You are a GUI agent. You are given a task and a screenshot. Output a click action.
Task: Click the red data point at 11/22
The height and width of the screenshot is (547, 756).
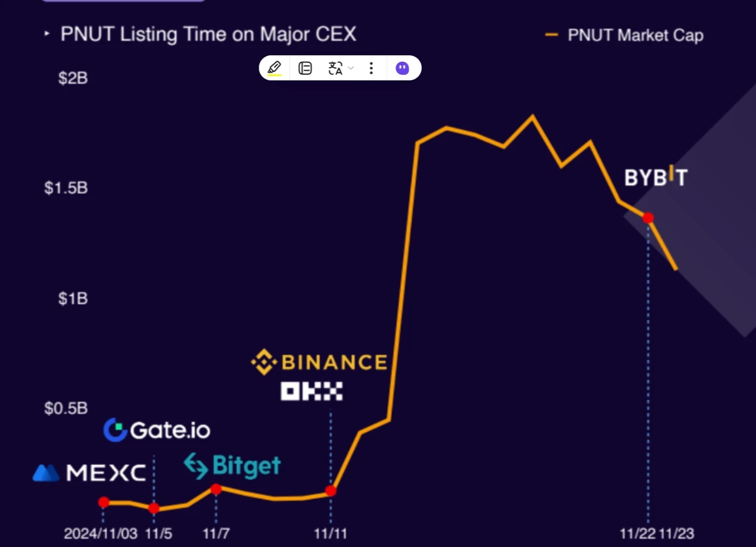648,218
